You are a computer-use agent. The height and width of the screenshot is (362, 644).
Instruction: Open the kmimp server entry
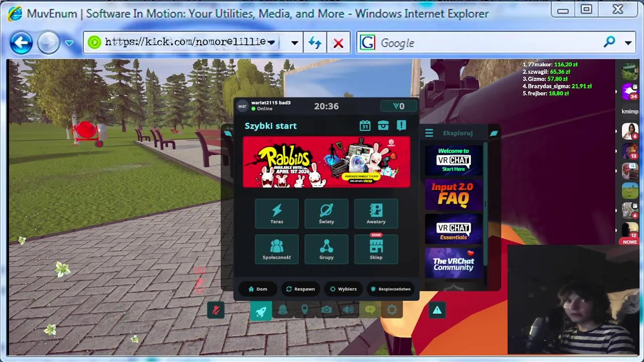tap(630, 112)
